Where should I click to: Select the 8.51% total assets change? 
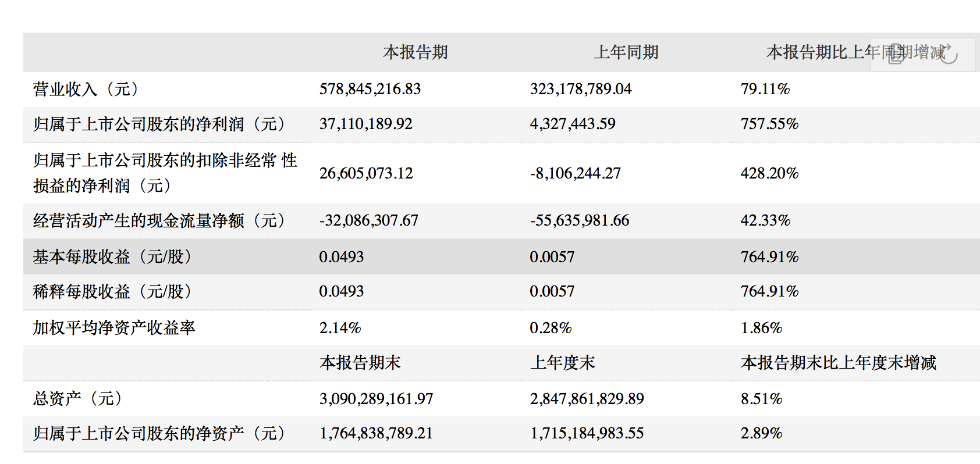(762, 399)
